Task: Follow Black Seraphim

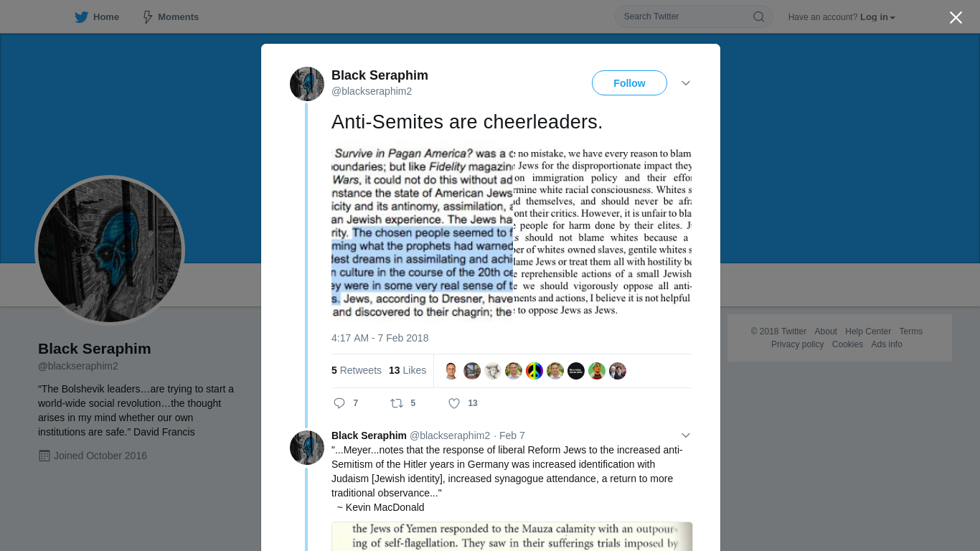Action: coord(629,83)
